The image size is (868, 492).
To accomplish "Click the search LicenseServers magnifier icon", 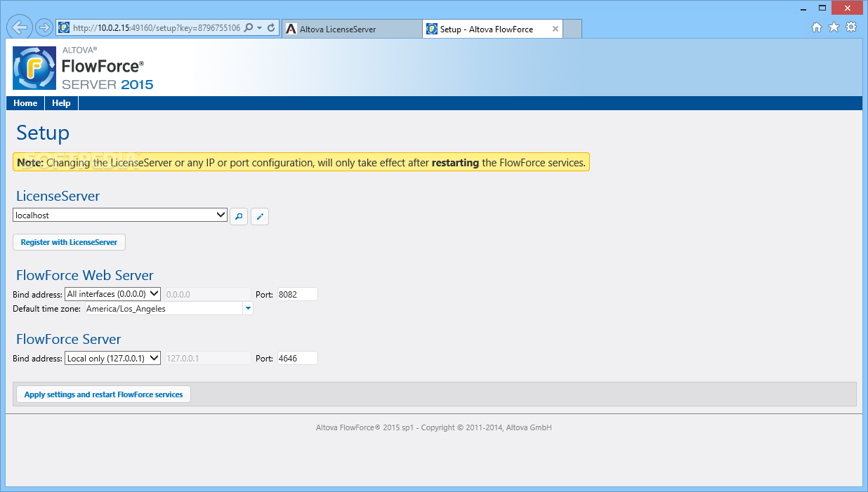I will 239,216.
